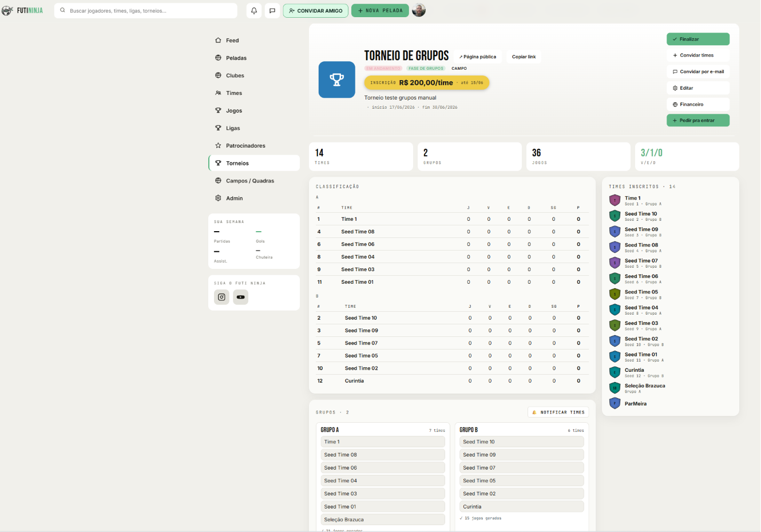Select Time 1 in Grupo A list
The width and height of the screenshot is (761, 532).
pyautogui.click(x=383, y=442)
